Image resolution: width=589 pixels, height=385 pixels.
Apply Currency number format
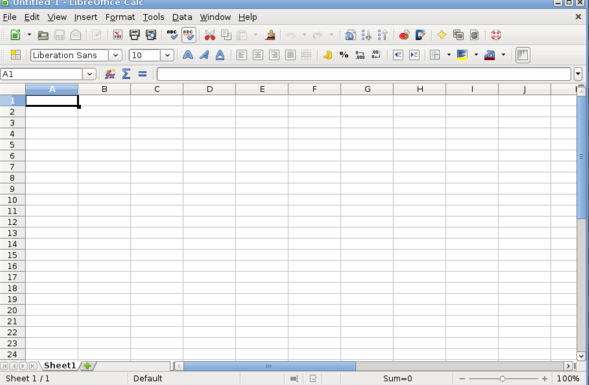click(x=328, y=55)
